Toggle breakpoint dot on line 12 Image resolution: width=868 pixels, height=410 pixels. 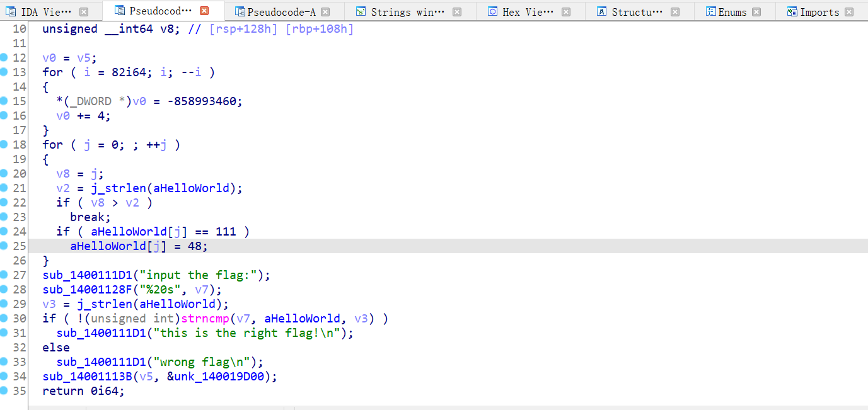click(x=4, y=57)
